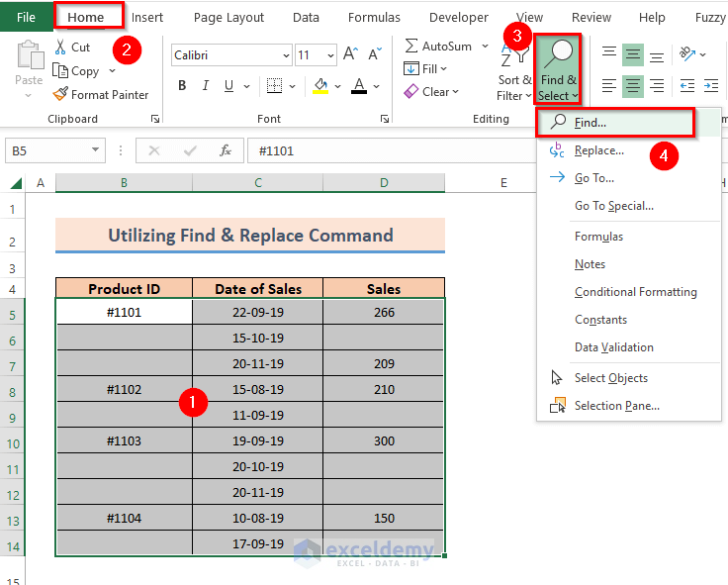728x585 pixels.
Task: Choose Replace... from the dropdown menu
Action: pyautogui.click(x=598, y=150)
